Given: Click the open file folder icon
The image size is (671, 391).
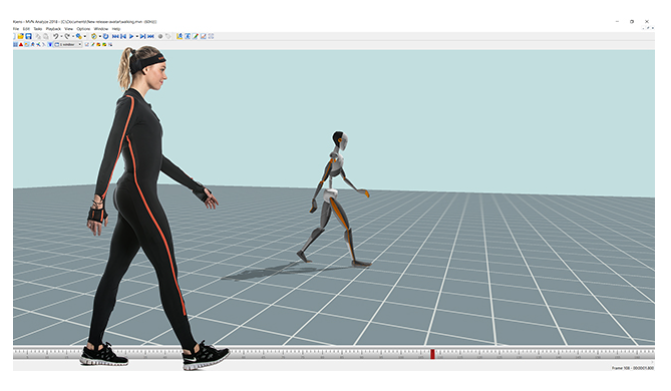Looking at the screenshot, I should pos(21,36).
